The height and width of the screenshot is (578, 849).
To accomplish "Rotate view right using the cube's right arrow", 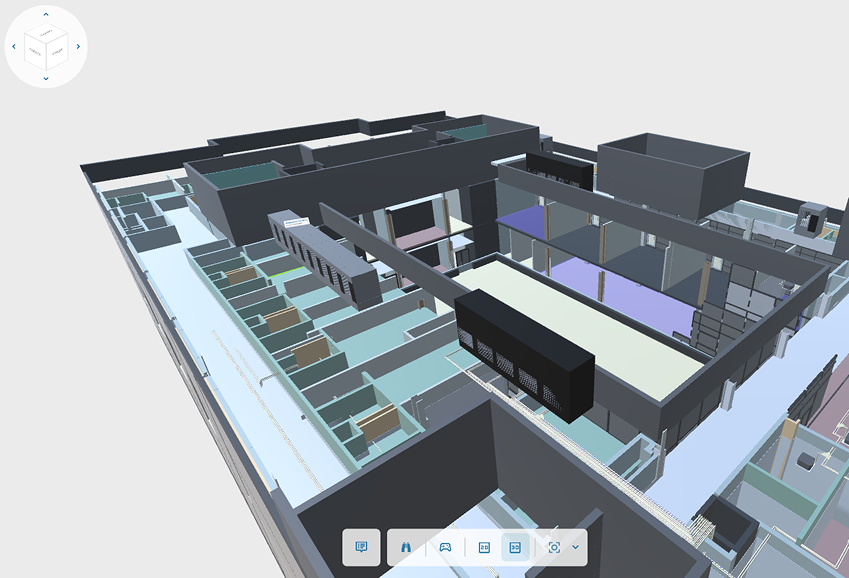I will click(78, 47).
